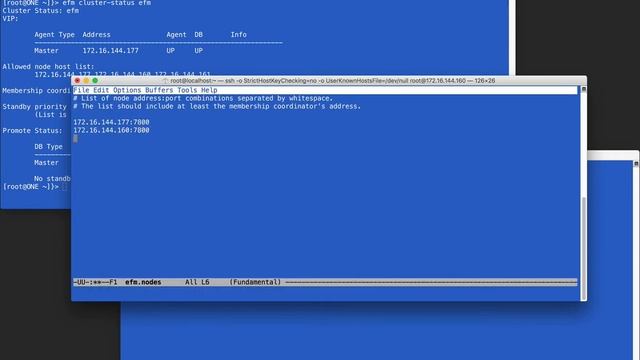Click 'Allowed node host list:' in back terminal
640x360 pixels.
48,67
